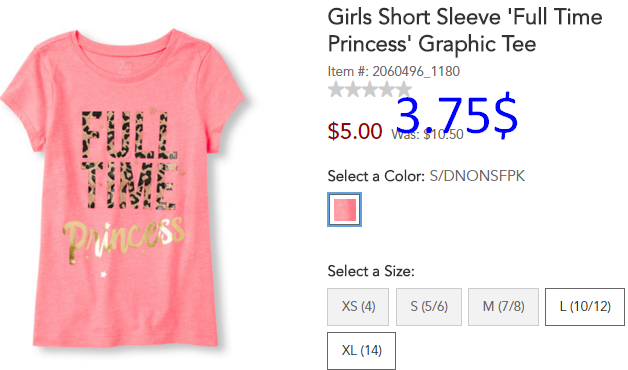Click the red $5.00 sale price
628x370 pixels.
pos(355,131)
